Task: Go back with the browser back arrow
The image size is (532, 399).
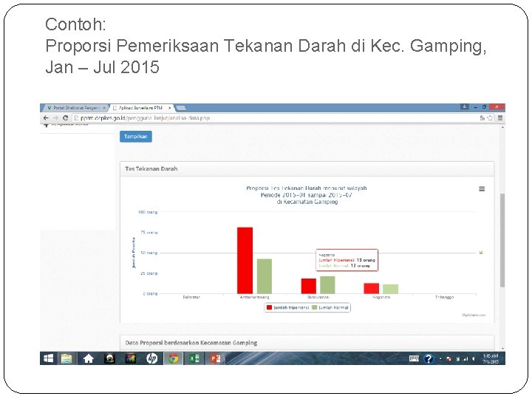Action: (x=46, y=117)
